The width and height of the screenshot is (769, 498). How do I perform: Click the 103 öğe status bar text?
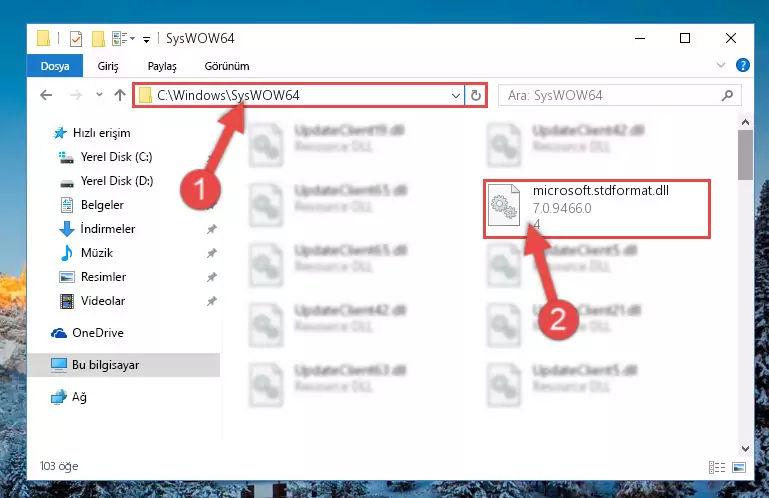pyautogui.click(x=59, y=466)
